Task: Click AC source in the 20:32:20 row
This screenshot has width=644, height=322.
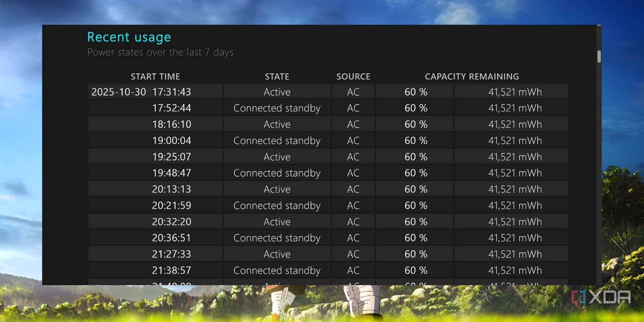Action: 353,221
